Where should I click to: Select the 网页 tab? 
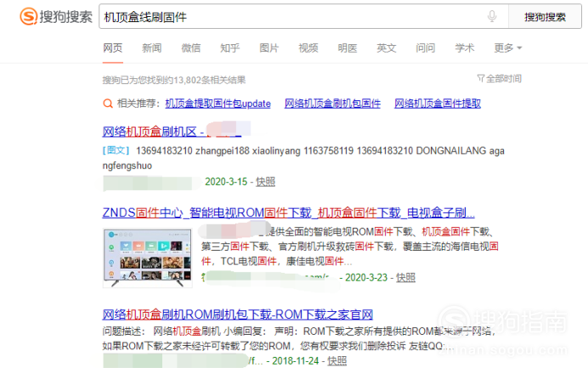(112, 48)
